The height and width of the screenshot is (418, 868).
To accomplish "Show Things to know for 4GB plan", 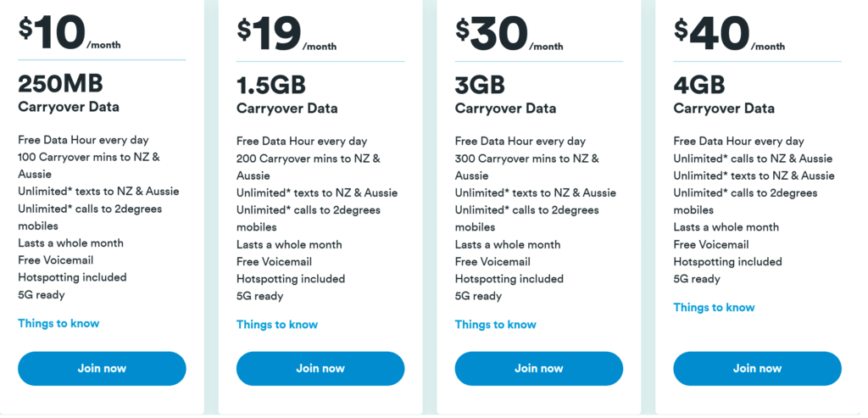I will (x=714, y=307).
